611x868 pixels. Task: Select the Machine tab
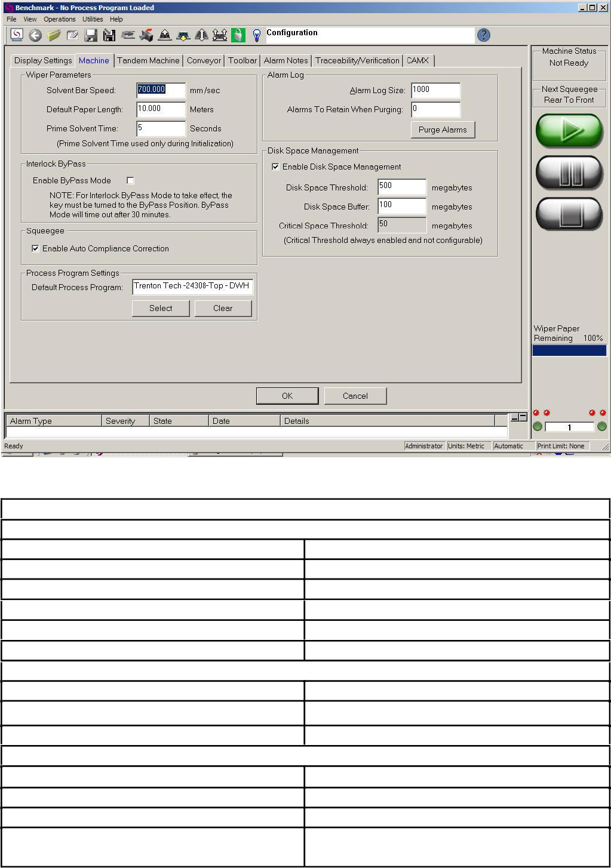coord(94,60)
